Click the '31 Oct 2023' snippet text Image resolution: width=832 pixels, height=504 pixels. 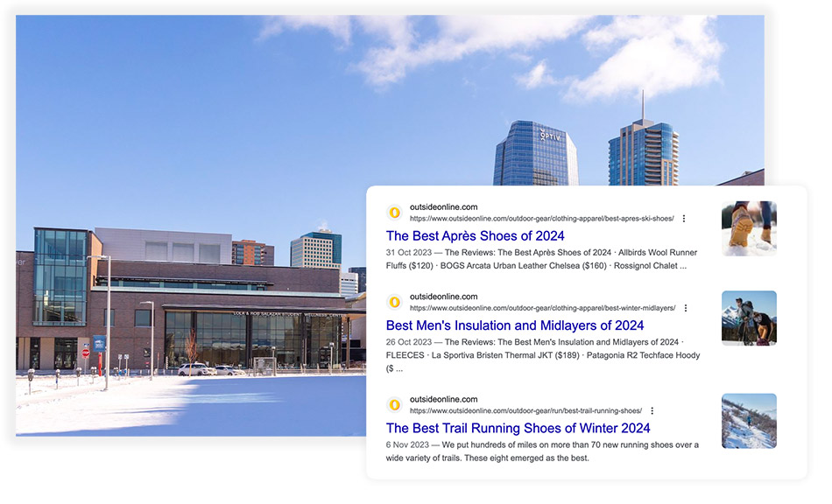click(x=409, y=253)
